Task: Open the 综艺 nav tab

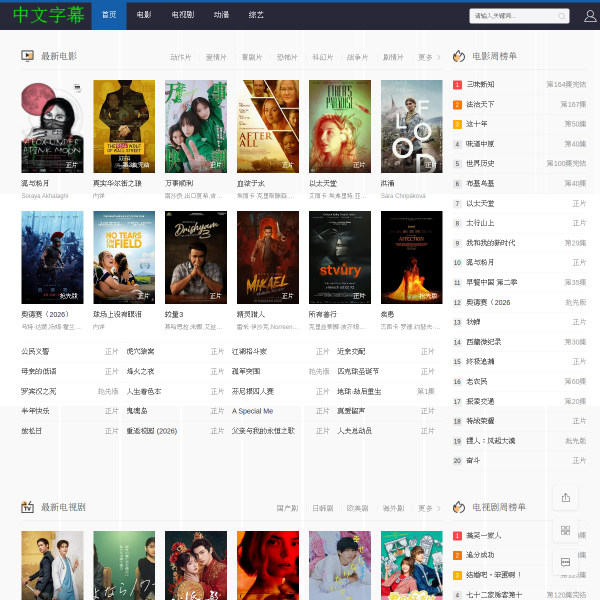Action: click(x=256, y=15)
